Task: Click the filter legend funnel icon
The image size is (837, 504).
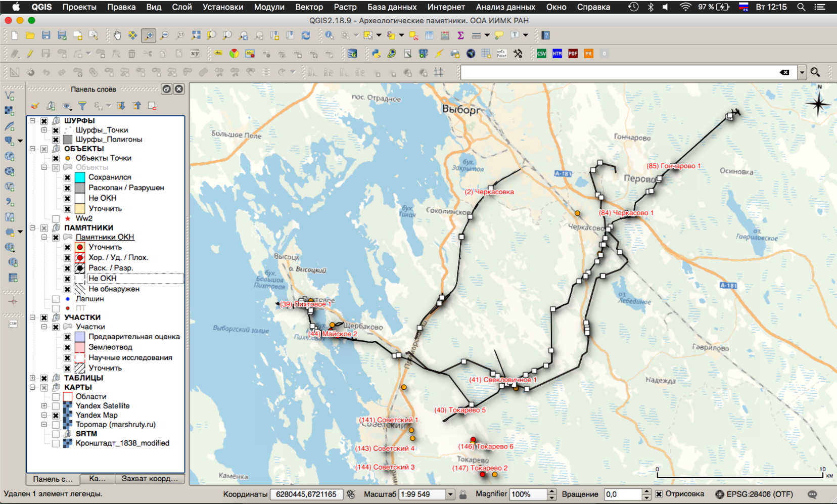Action: 82,106
